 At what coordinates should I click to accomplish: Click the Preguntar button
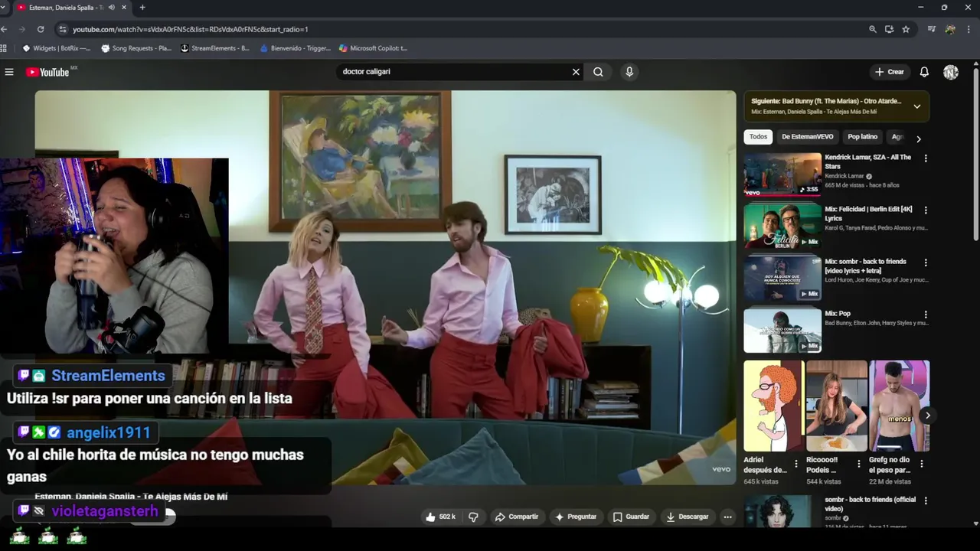(576, 517)
